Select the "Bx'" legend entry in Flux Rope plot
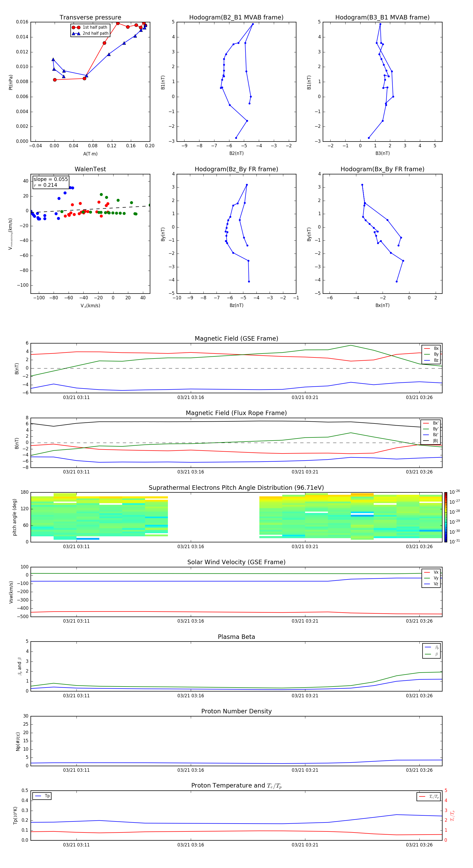 tap(431, 423)
